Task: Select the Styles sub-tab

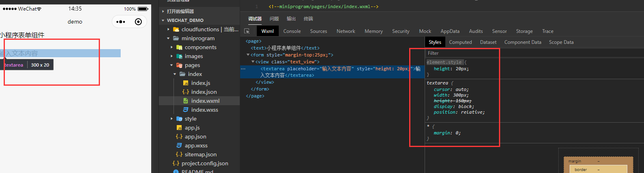Action: pyautogui.click(x=435, y=42)
